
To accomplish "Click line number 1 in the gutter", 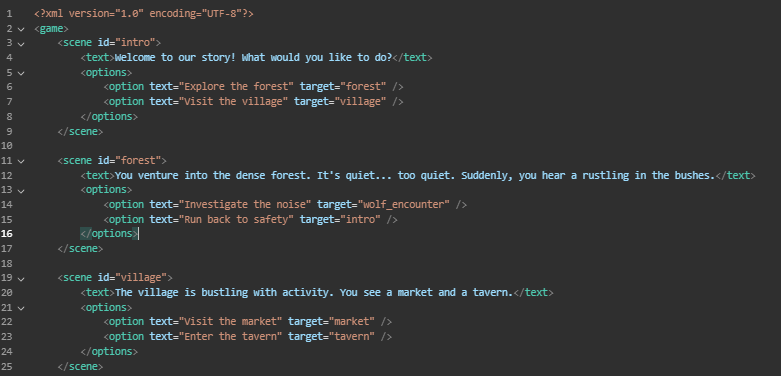I will (9, 13).
